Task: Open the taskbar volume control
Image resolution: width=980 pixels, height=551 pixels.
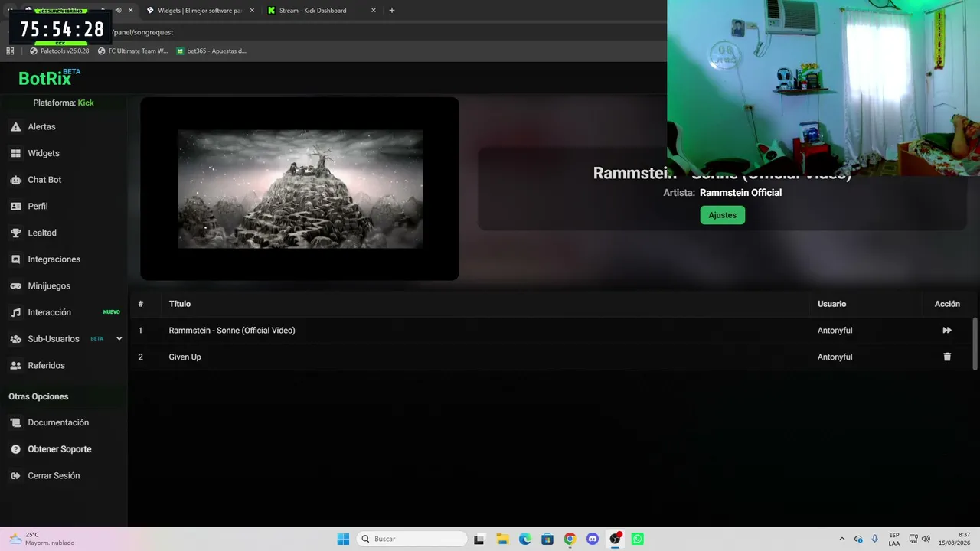Action: coord(926,539)
